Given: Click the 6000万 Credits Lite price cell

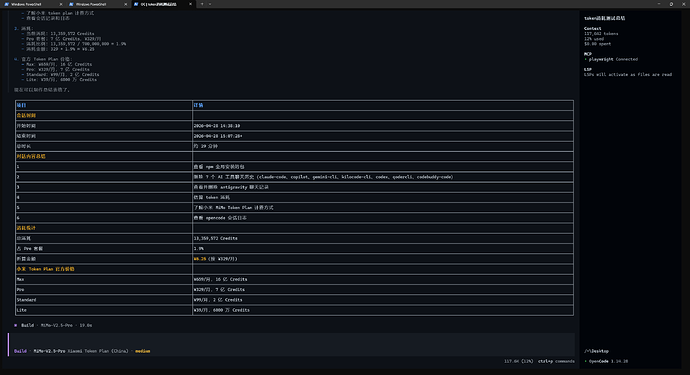Looking at the screenshot, I should 383,310.
